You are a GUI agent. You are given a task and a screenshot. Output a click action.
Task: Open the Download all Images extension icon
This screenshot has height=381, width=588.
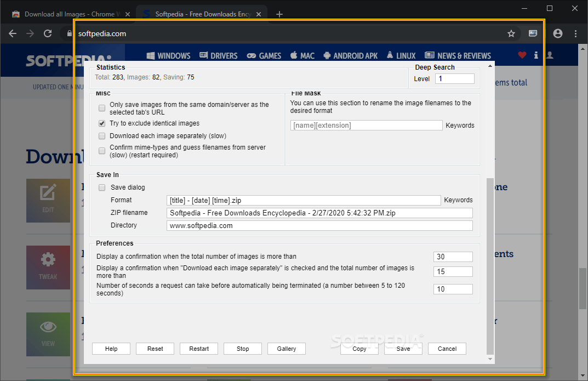533,33
